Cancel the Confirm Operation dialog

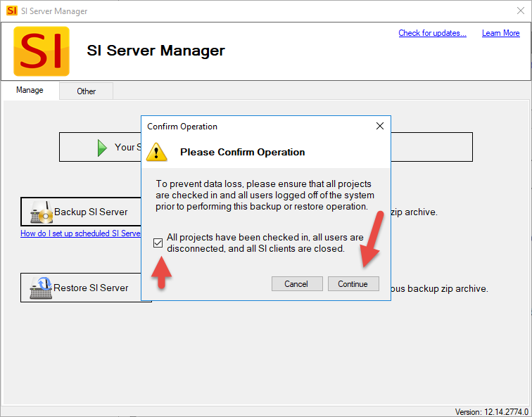(297, 284)
